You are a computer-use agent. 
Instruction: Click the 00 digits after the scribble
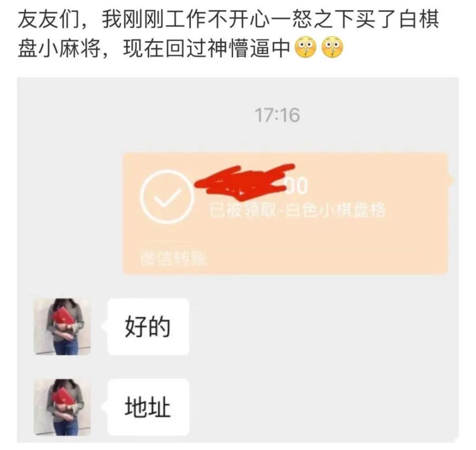pos(297,186)
